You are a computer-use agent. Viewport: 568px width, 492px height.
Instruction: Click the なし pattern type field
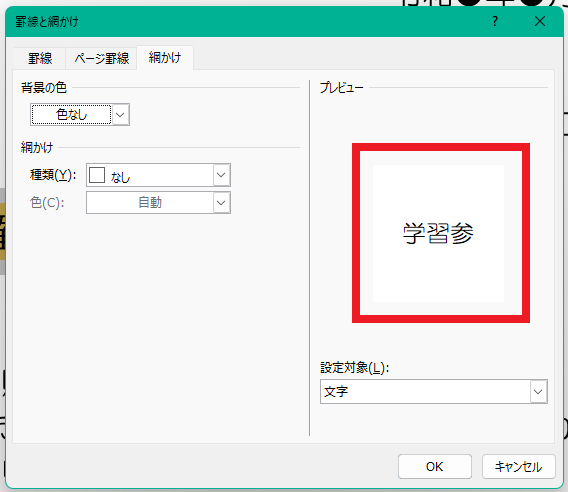(158, 175)
